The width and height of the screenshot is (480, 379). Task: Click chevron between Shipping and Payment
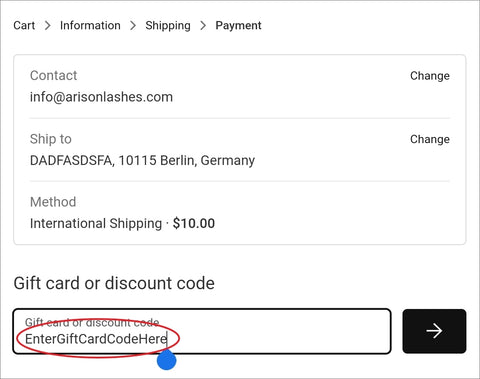click(x=203, y=25)
